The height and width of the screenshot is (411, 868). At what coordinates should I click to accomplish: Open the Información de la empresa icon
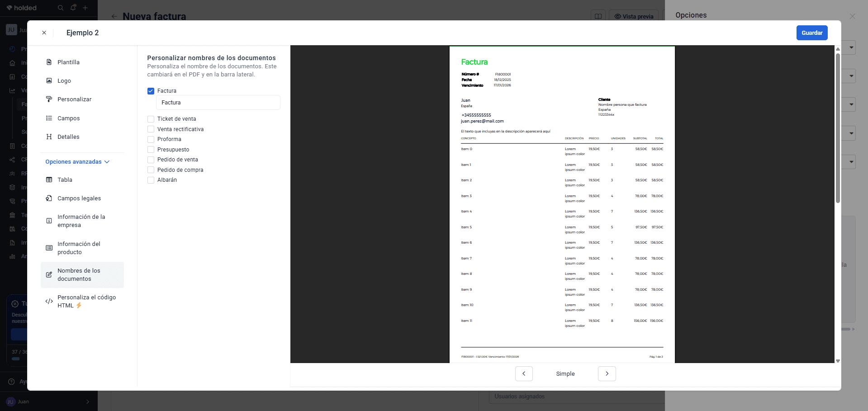(49, 221)
